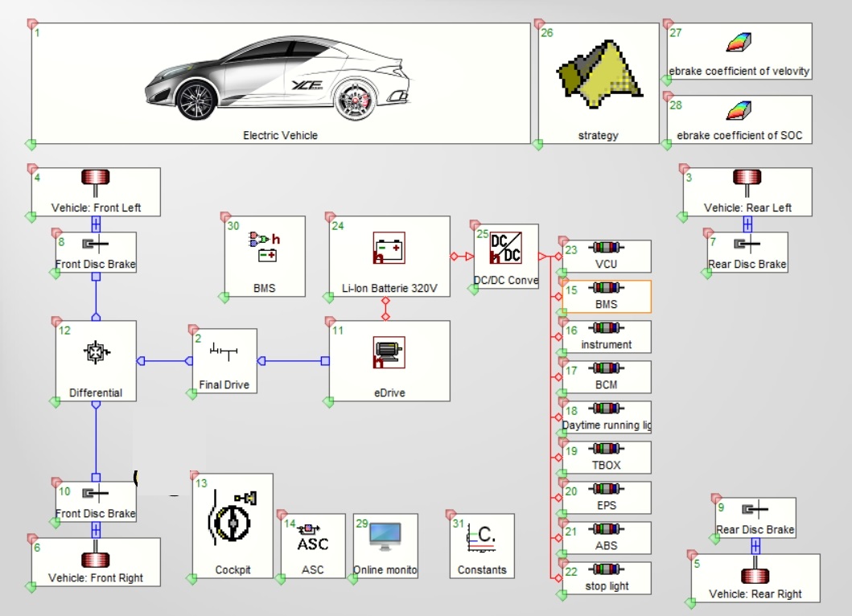
Task: Click the green output port under TBOX
Action: [562, 473]
